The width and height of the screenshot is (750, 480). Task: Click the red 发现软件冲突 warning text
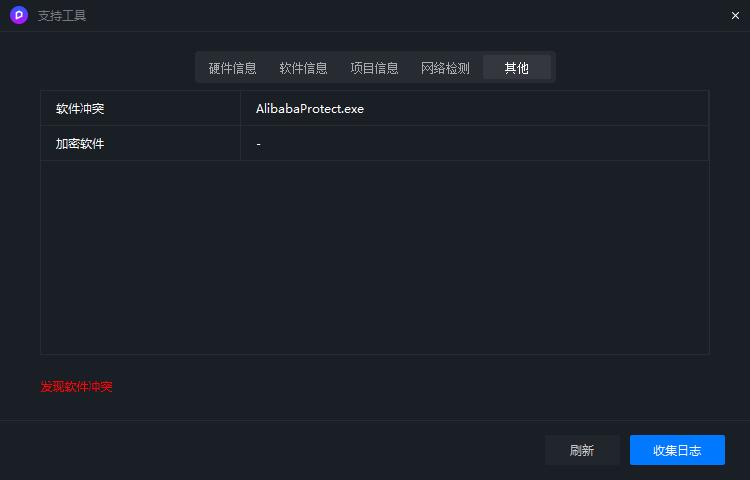tap(76, 386)
